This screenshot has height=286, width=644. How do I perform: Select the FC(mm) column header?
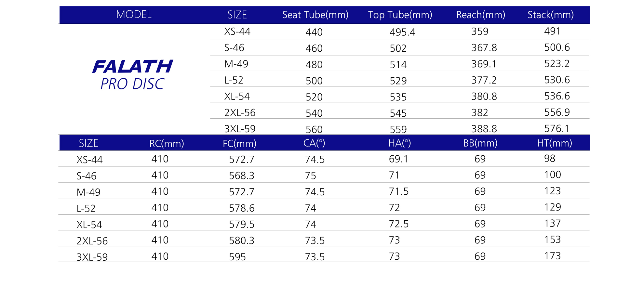point(239,143)
